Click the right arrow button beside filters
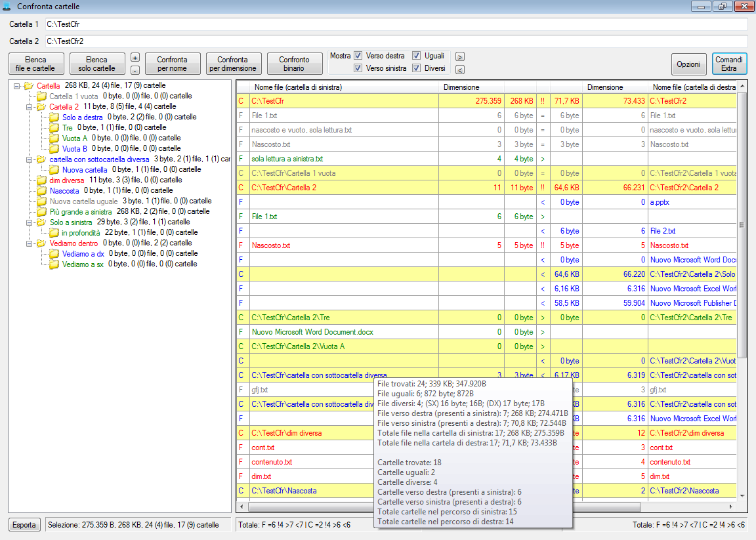Viewport: 756px width, 540px height. pos(460,57)
